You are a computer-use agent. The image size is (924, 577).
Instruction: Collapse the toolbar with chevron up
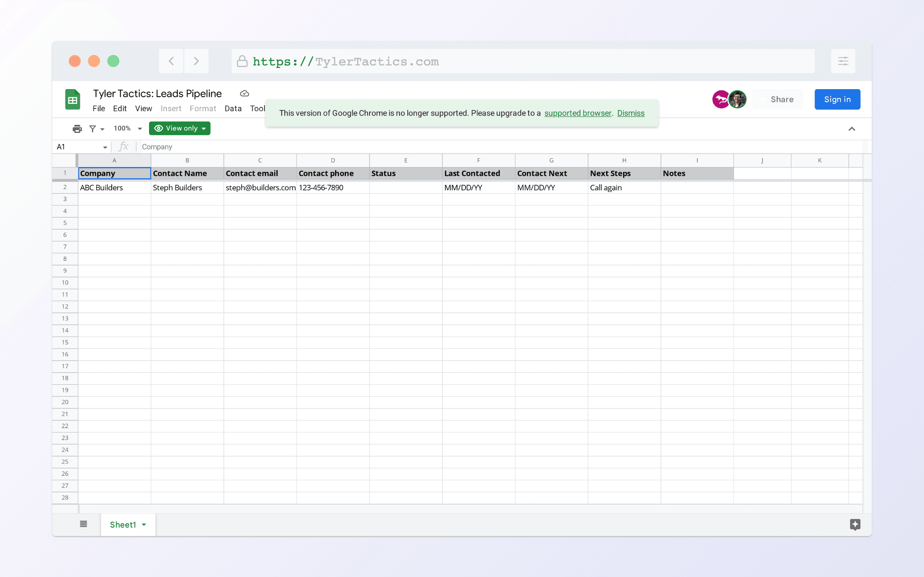(852, 129)
